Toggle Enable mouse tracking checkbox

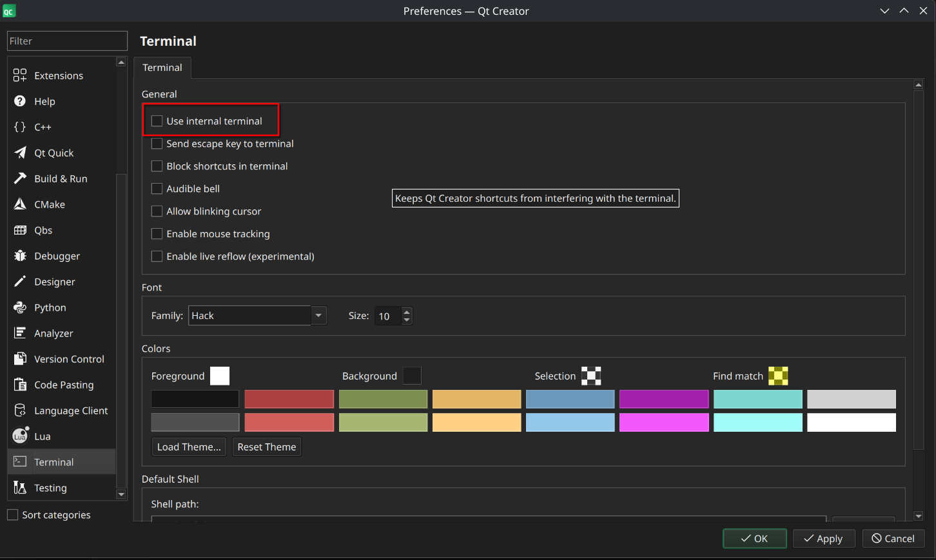point(157,234)
